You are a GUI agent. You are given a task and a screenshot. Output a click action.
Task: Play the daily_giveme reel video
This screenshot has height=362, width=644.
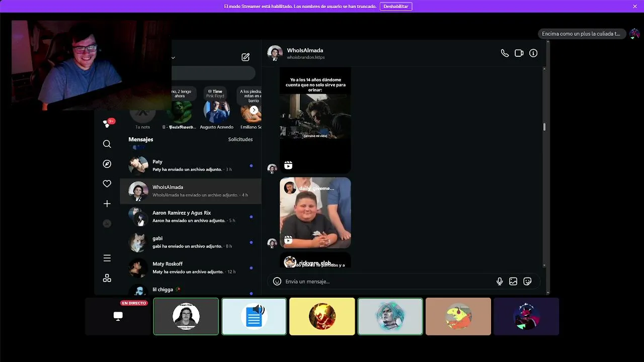click(315, 213)
